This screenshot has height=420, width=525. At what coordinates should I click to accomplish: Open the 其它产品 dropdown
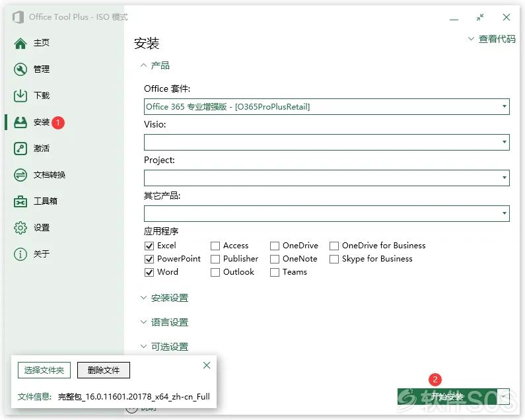pyautogui.click(x=327, y=214)
